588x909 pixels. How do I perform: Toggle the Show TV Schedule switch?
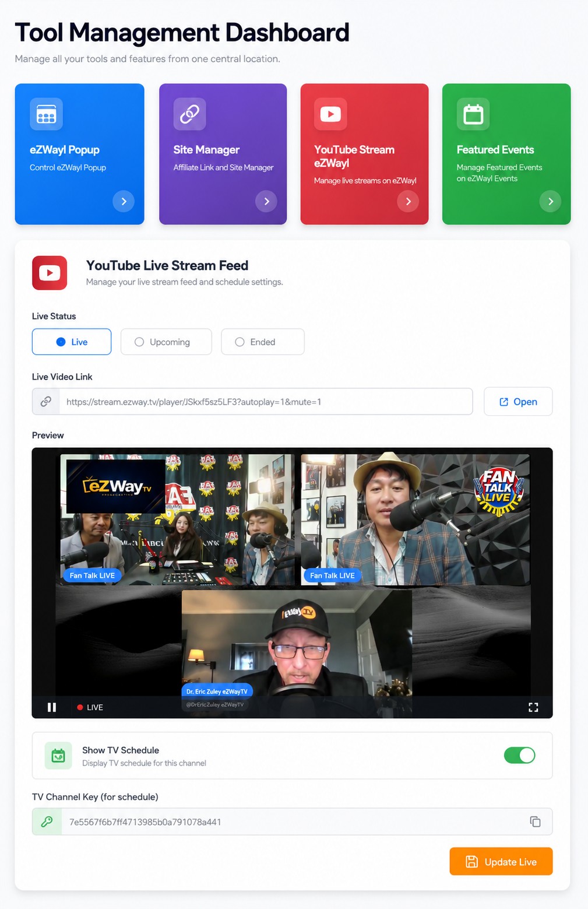point(520,755)
